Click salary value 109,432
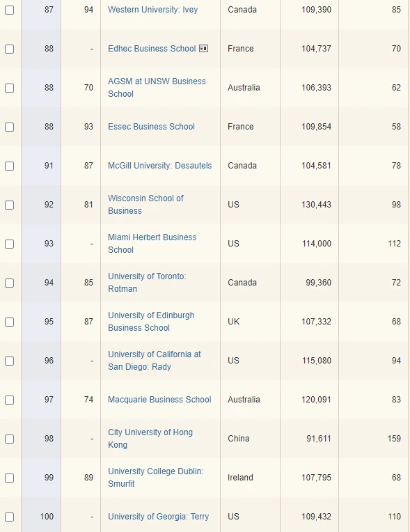The height and width of the screenshot is (532, 410). tap(316, 517)
